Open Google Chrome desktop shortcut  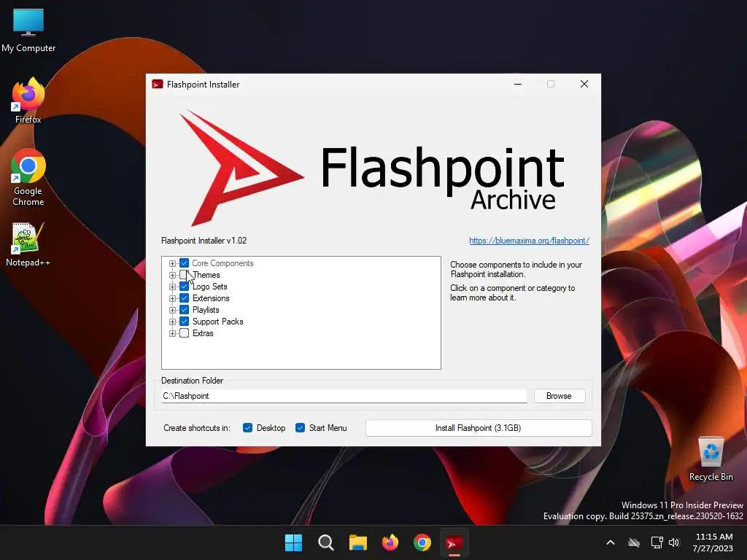28,177
